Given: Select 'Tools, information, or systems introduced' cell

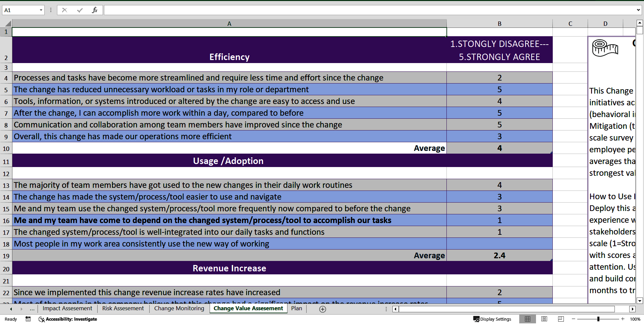Looking at the screenshot, I should 229,101.
